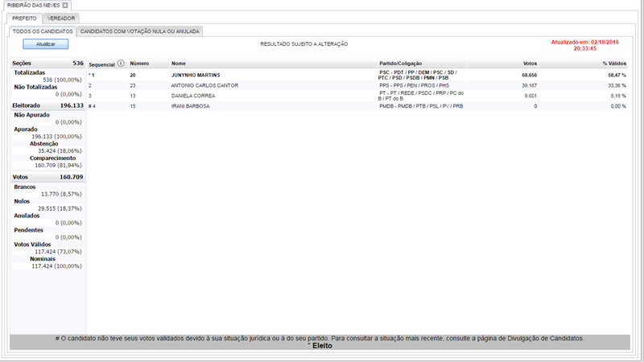Screen dimensions: 644x362
Task: Click the Partido/Coligação column header
Action: [x=400, y=63]
